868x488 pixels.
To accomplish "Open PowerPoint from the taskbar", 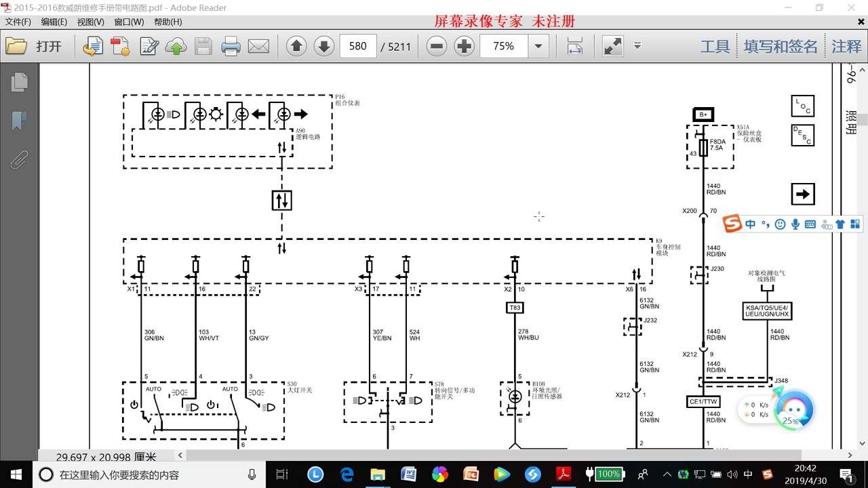I will pos(471,474).
